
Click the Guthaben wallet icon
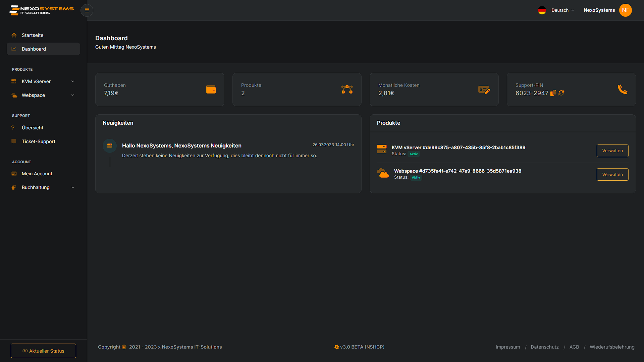coord(211,89)
